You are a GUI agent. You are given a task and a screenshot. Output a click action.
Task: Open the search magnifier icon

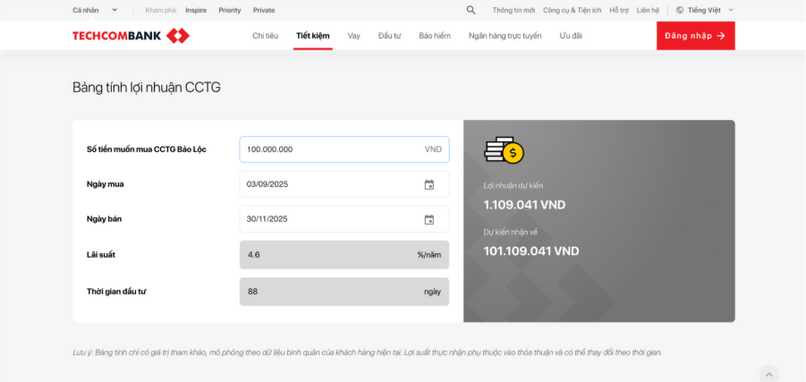click(x=471, y=10)
